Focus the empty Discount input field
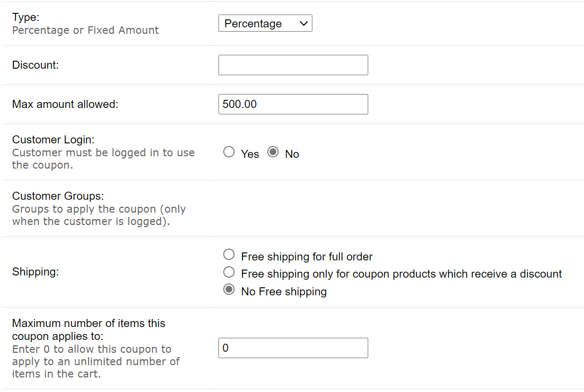The image size is (584, 392). click(x=293, y=65)
